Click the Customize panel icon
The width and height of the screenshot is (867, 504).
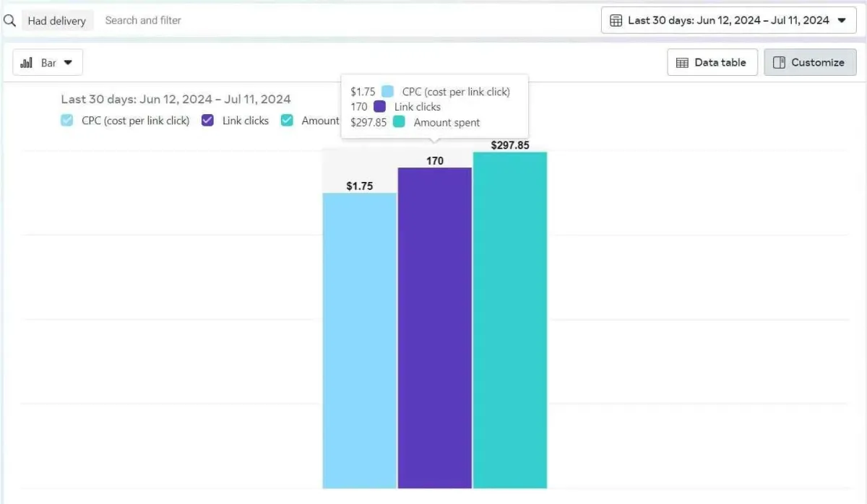[x=779, y=63]
